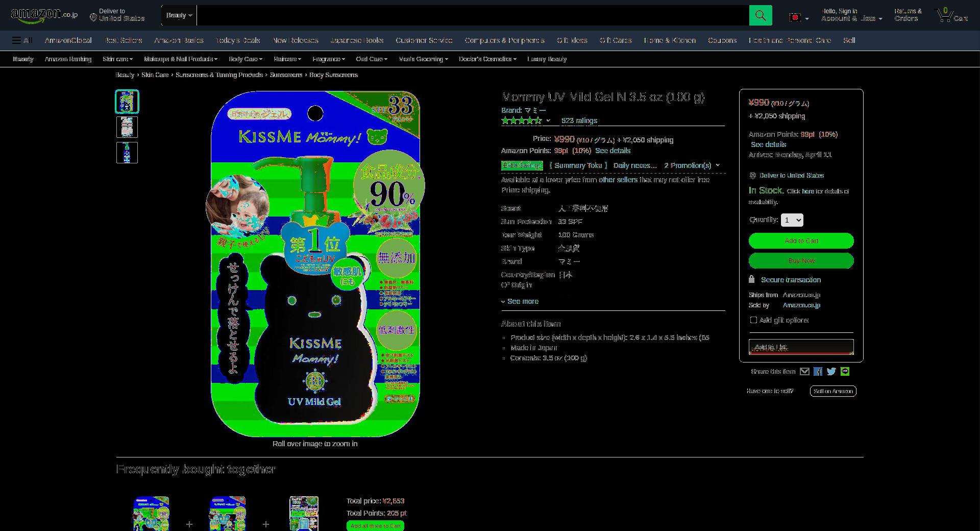Screen dimensions: 980x531
Task: Click the search magnifier button
Action: [760, 15]
